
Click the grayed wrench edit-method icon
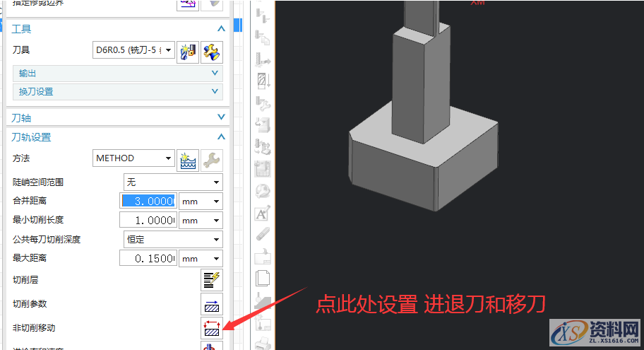[212, 160]
